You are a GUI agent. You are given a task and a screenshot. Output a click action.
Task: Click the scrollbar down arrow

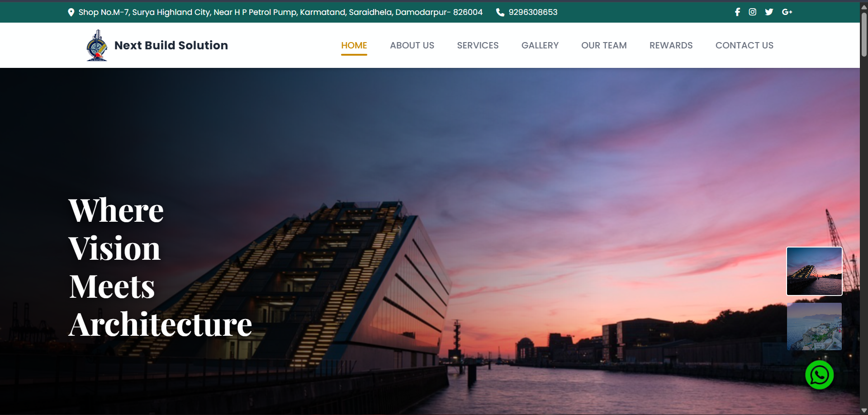[864, 410]
